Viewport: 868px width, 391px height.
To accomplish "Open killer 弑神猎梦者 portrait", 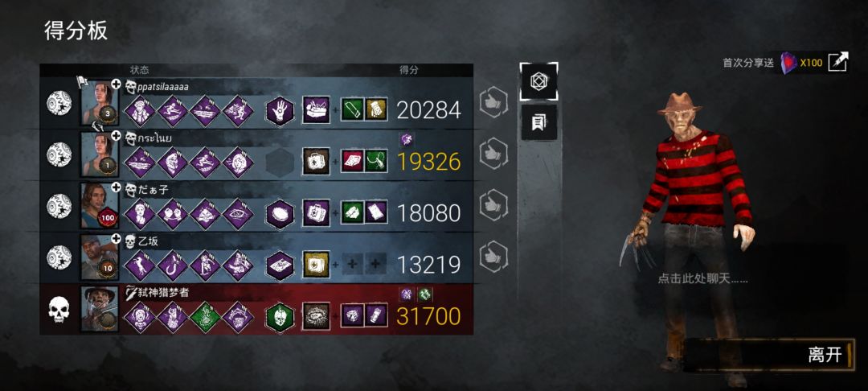I will coord(100,308).
